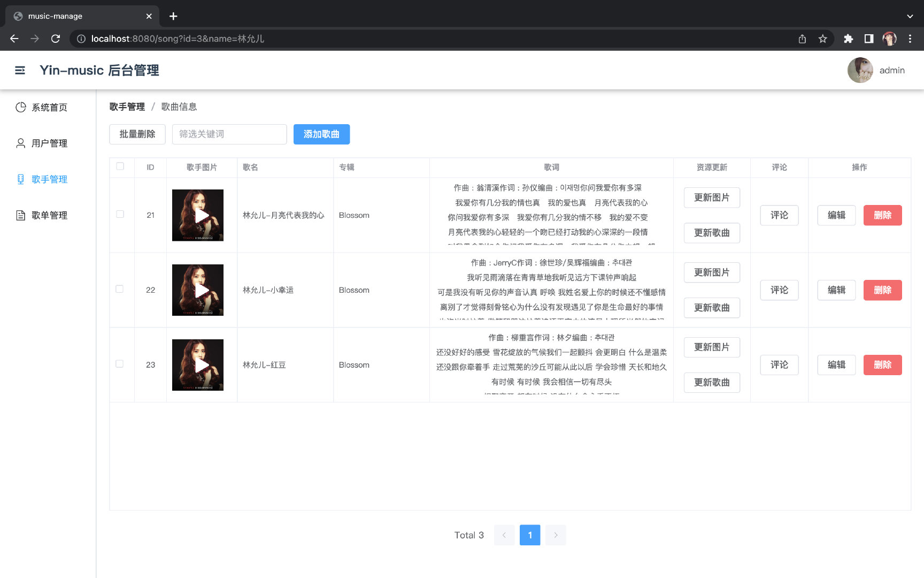
Task: Focus the 筛选关键词 search field
Action: (229, 134)
